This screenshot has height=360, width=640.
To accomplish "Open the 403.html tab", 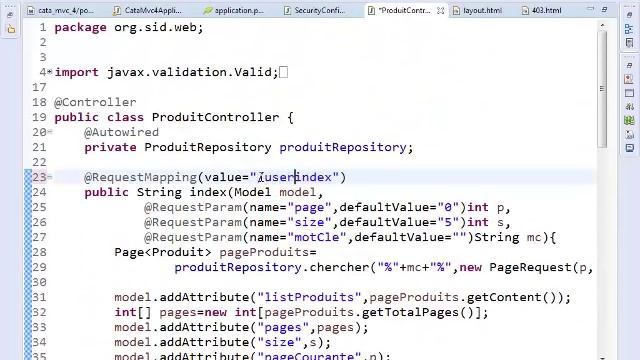I will coord(542,11).
